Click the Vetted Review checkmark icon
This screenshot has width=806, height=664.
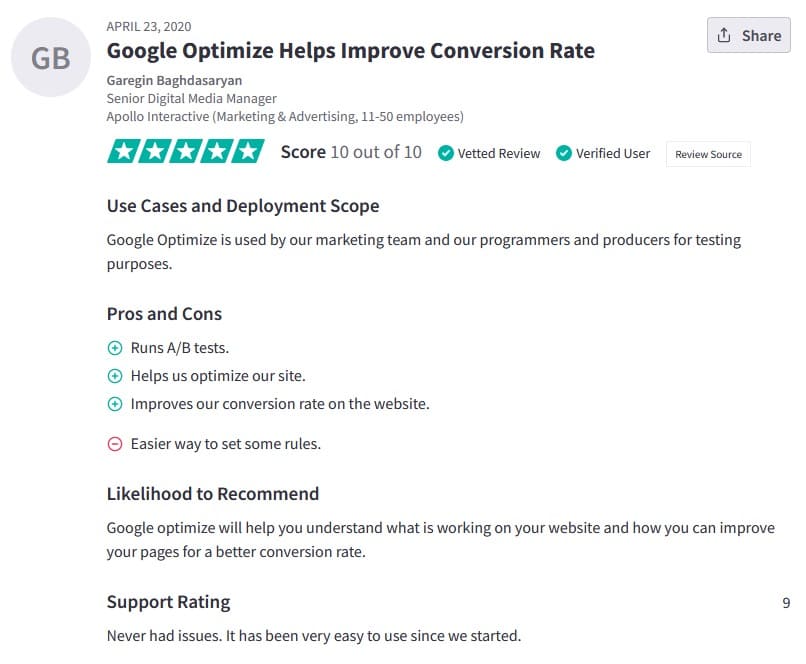point(445,153)
